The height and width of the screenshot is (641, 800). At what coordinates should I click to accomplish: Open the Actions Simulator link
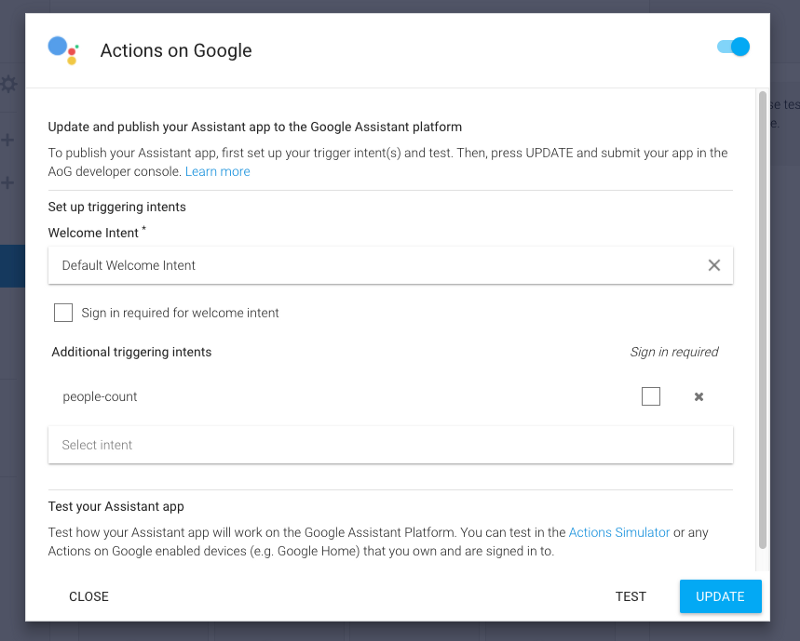(x=619, y=532)
